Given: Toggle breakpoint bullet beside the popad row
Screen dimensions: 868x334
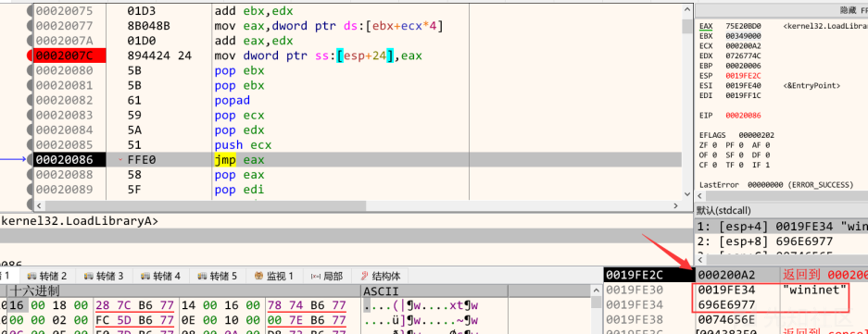Looking at the screenshot, I should click(30, 101).
